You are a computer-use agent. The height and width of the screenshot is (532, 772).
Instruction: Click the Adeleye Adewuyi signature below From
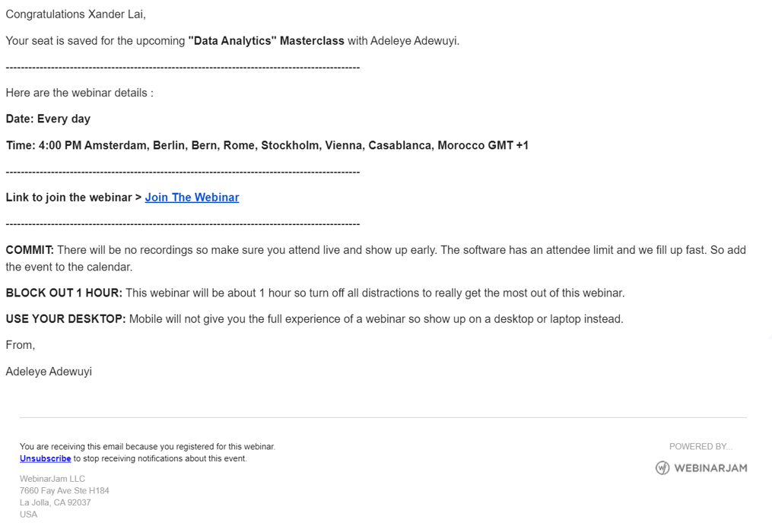click(49, 372)
